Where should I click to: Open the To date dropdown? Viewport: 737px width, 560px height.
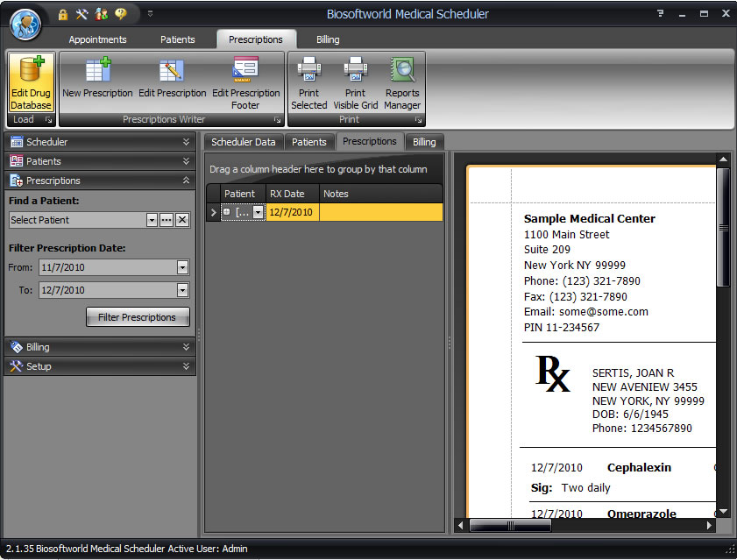(182, 290)
